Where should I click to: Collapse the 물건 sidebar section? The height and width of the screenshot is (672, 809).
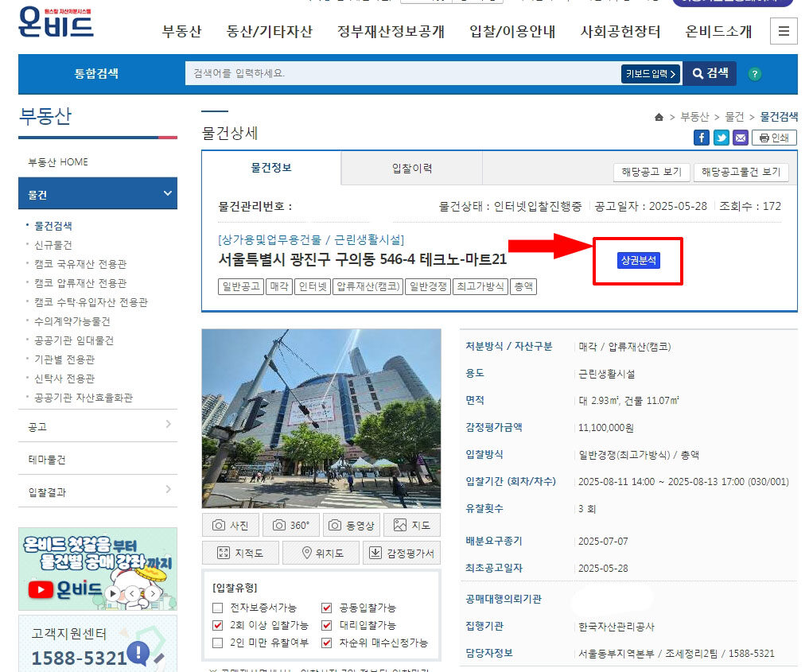coord(98,193)
